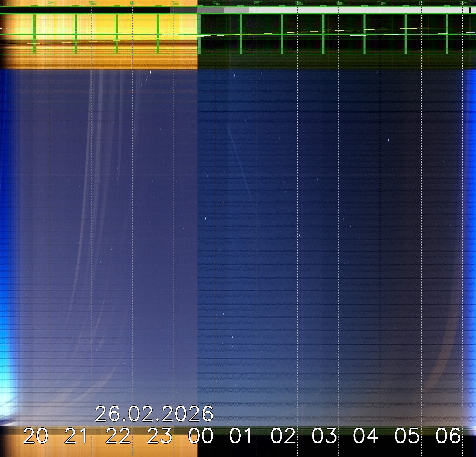Click the 05 hour label

(407, 436)
